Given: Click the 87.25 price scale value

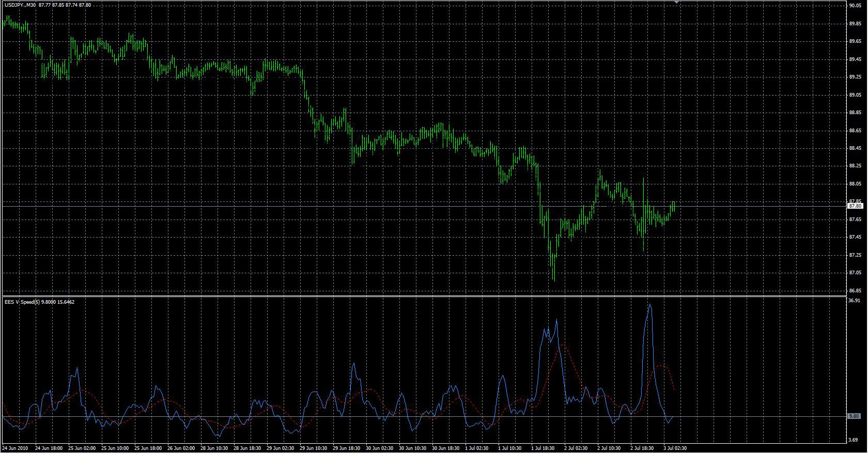Looking at the screenshot, I should coord(855,255).
